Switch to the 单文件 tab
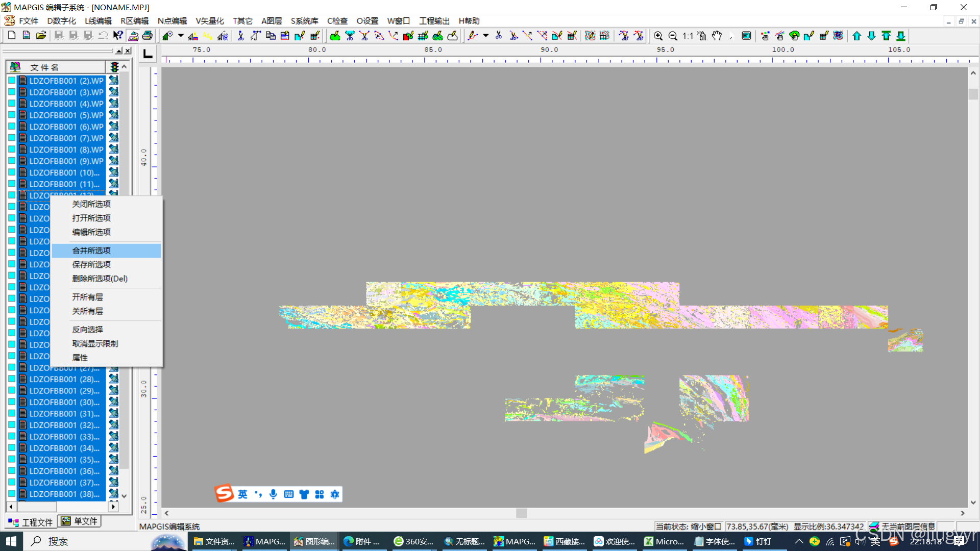This screenshot has height=551, width=980. [x=80, y=521]
